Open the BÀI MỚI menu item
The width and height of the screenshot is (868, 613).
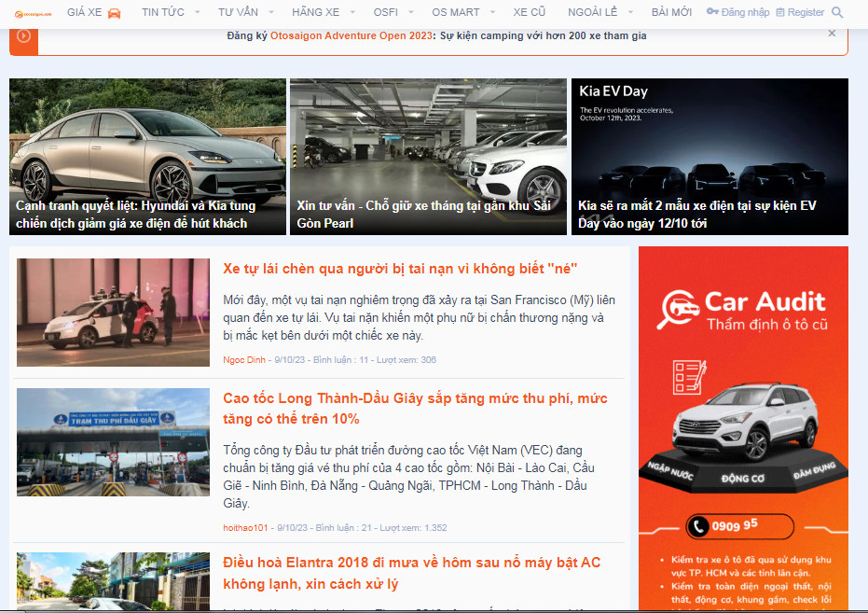click(671, 12)
